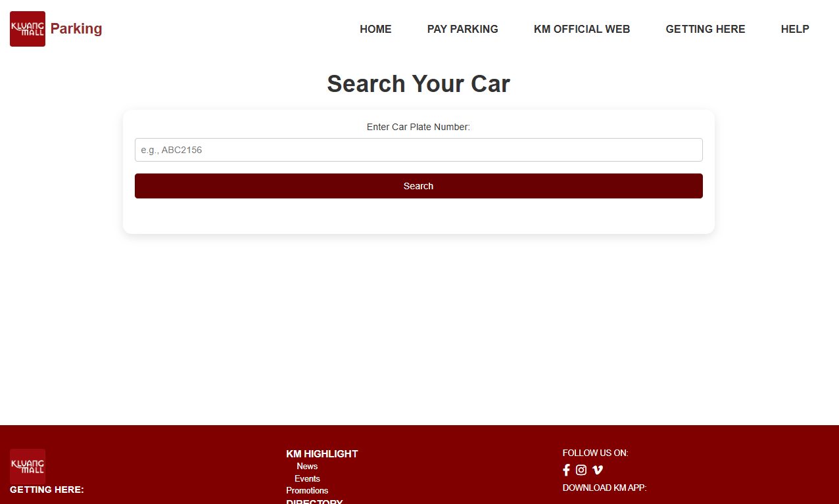Focus the car plate number input field
839x504 pixels.
419,150
